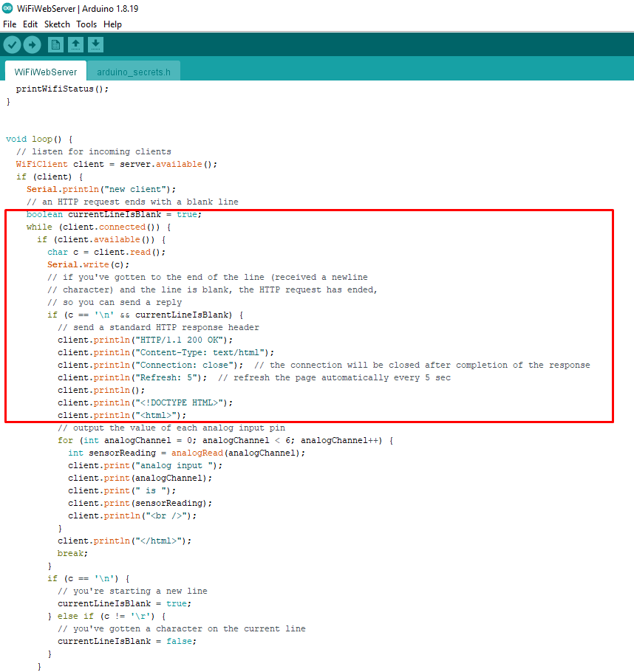Click the 'client.println("<html>");' line
The height and width of the screenshot is (672, 634).
pos(122,415)
